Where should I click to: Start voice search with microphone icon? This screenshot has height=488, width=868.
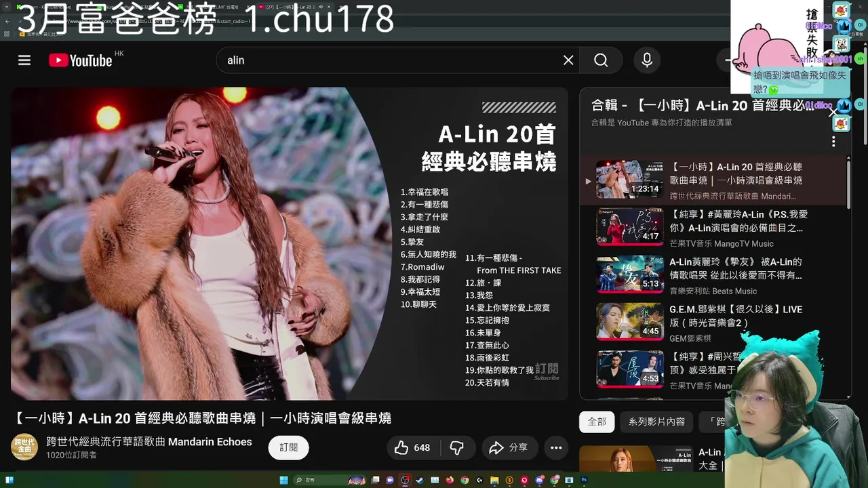(x=647, y=60)
